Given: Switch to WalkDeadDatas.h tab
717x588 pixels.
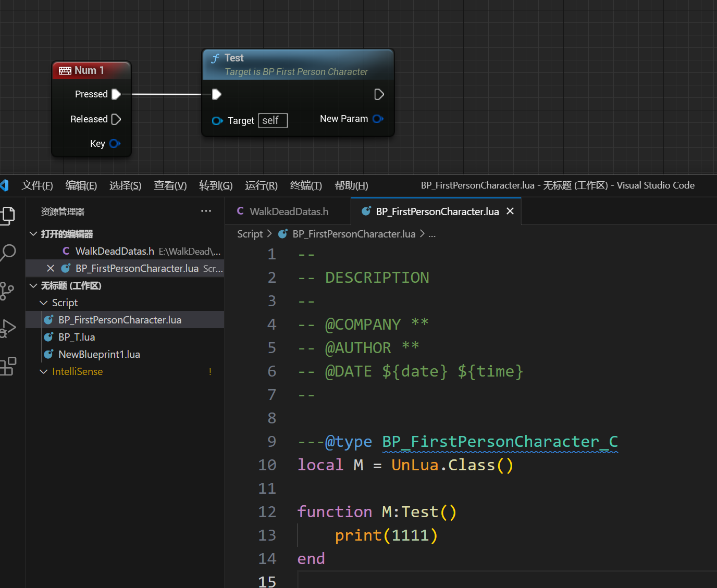Looking at the screenshot, I should [288, 211].
